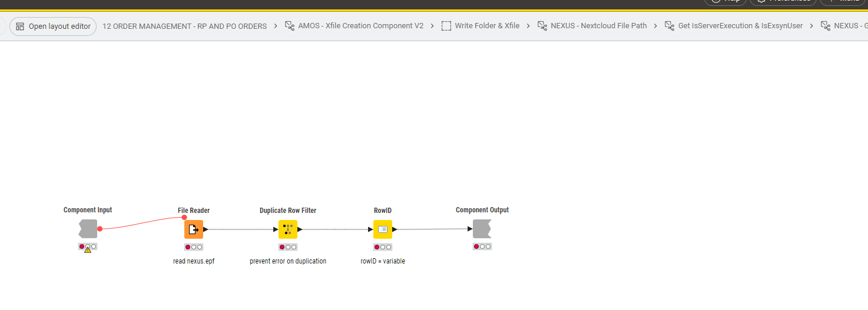Select the File Reader node
The image size is (868, 310).
click(x=194, y=229)
